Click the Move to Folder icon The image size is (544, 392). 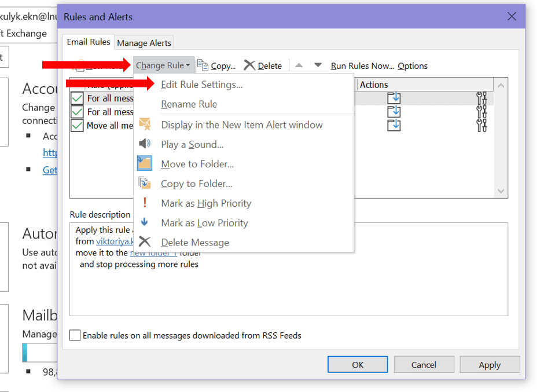tap(145, 164)
